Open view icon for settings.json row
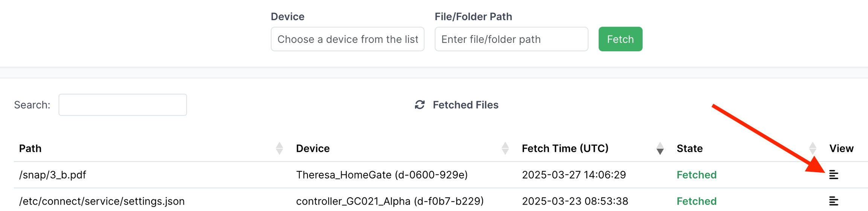Image resolution: width=868 pixels, height=211 pixels. [x=834, y=201]
